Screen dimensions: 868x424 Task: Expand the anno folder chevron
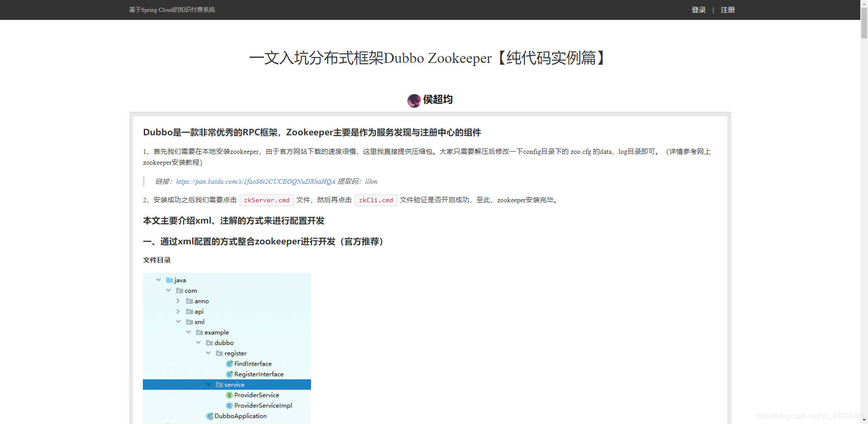tap(178, 301)
